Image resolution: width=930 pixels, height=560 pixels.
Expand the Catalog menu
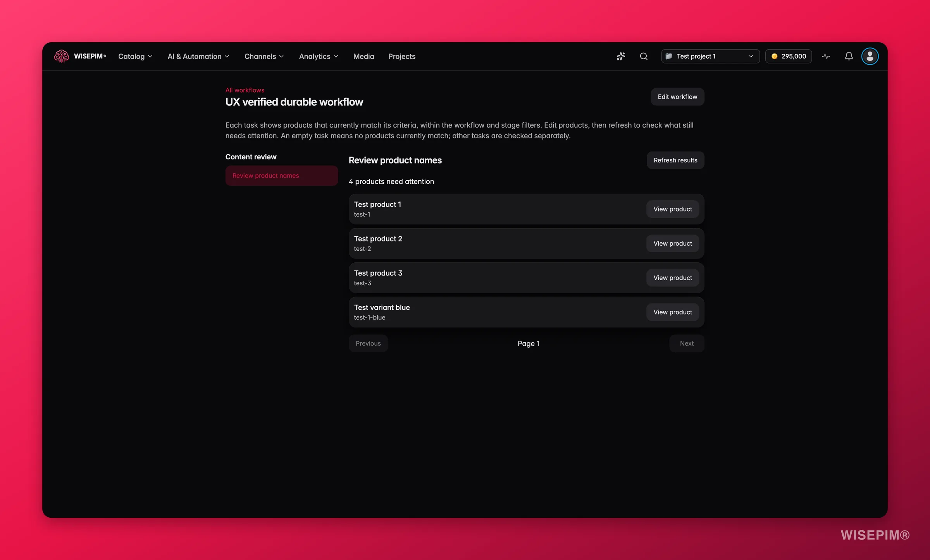tap(135, 56)
